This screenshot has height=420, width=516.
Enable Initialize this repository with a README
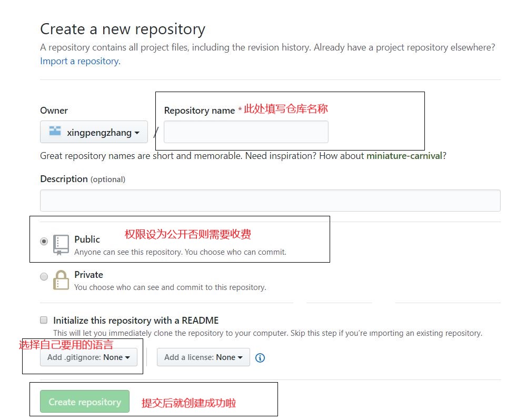(44, 320)
